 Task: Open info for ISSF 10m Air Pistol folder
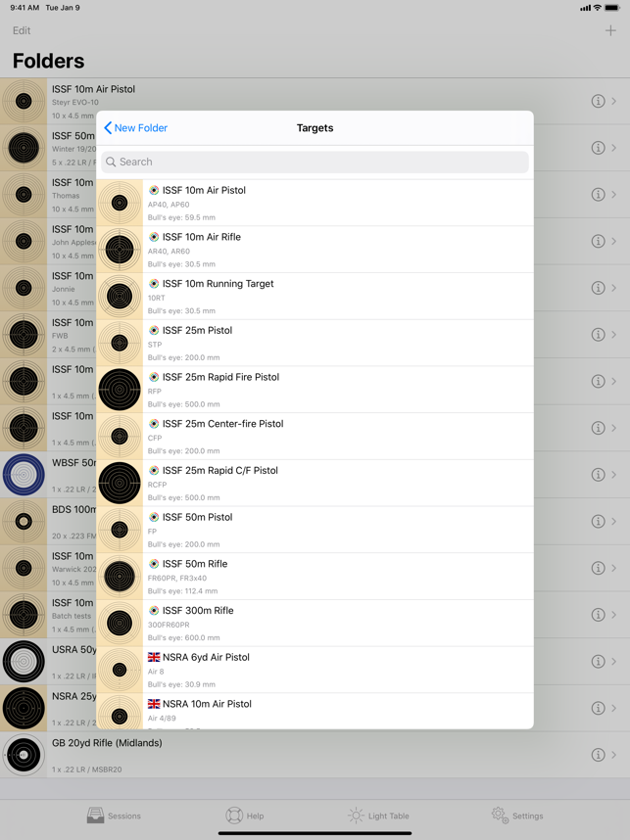598,101
